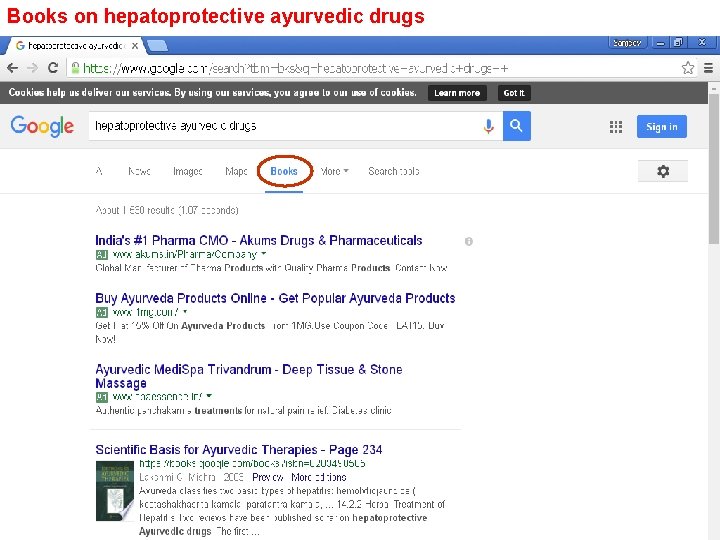
Task: Start voice search with the microphone icon
Action: [489, 126]
